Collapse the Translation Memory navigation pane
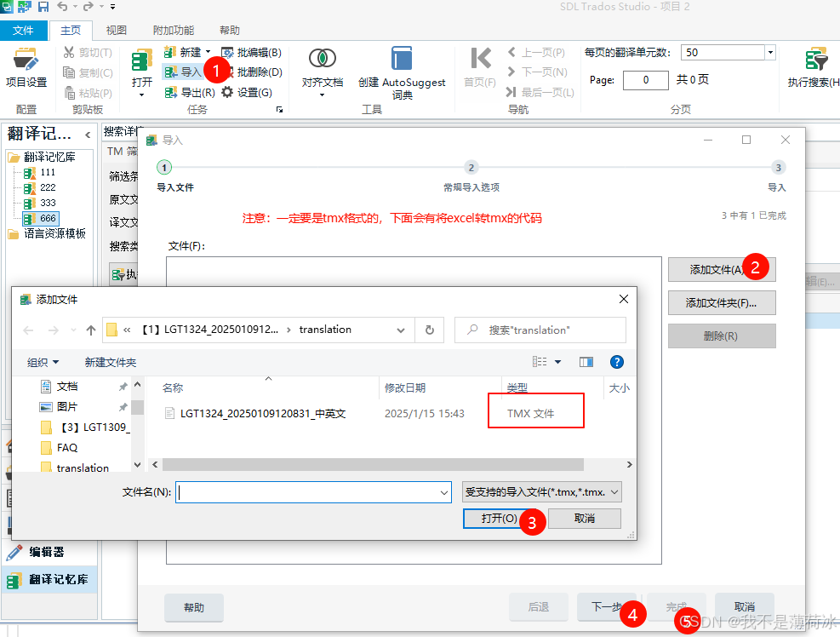This screenshot has height=637, width=840. pyautogui.click(x=88, y=135)
